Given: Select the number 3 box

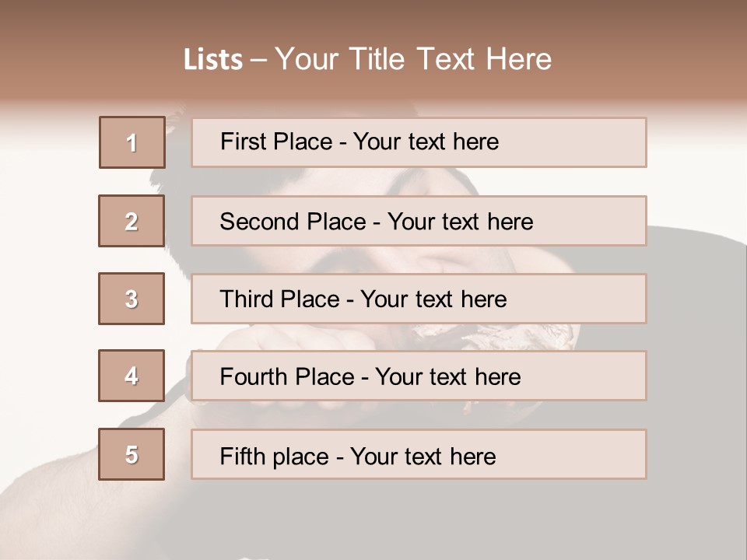Looking at the screenshot, I should pyautogui.click(x=132, y=299).
